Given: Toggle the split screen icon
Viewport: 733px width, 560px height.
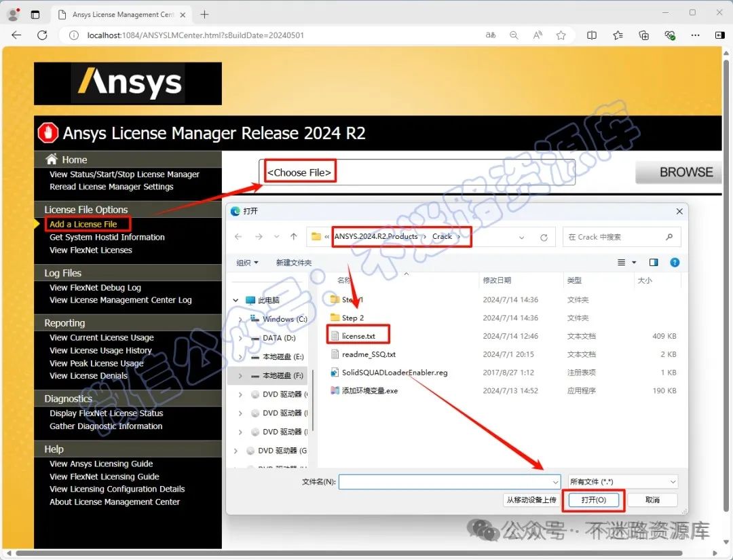Looking at the screenshot, I should 591,35.
